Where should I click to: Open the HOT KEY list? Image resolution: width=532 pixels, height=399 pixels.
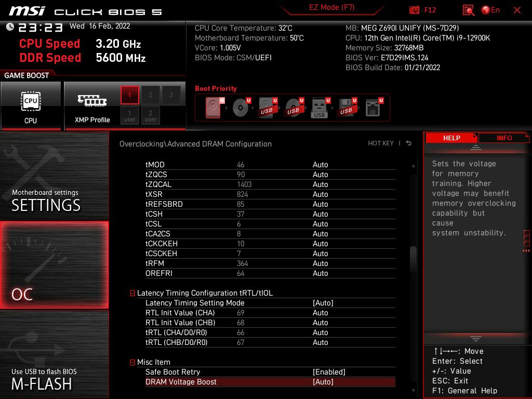(381, 143)
